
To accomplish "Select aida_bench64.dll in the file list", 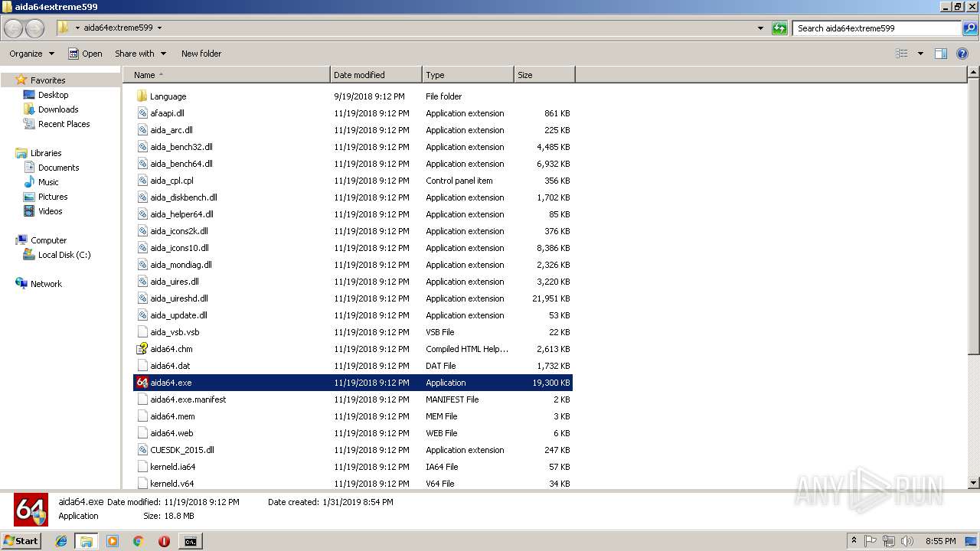I will (x=353, y=164).
